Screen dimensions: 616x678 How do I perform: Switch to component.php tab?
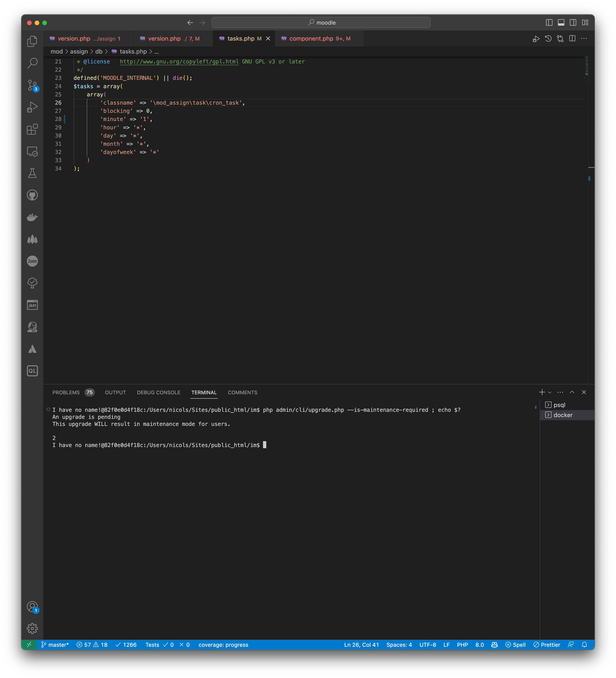(319, 39)
